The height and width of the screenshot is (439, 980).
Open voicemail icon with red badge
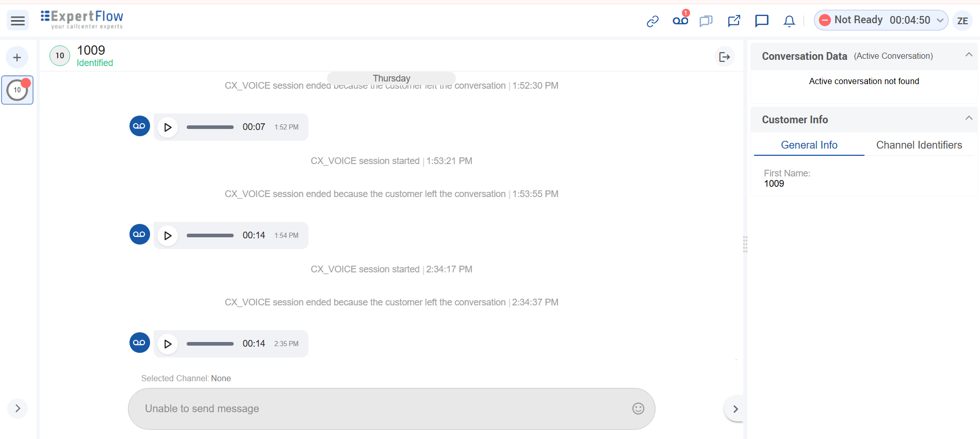(x=680, y=20)
